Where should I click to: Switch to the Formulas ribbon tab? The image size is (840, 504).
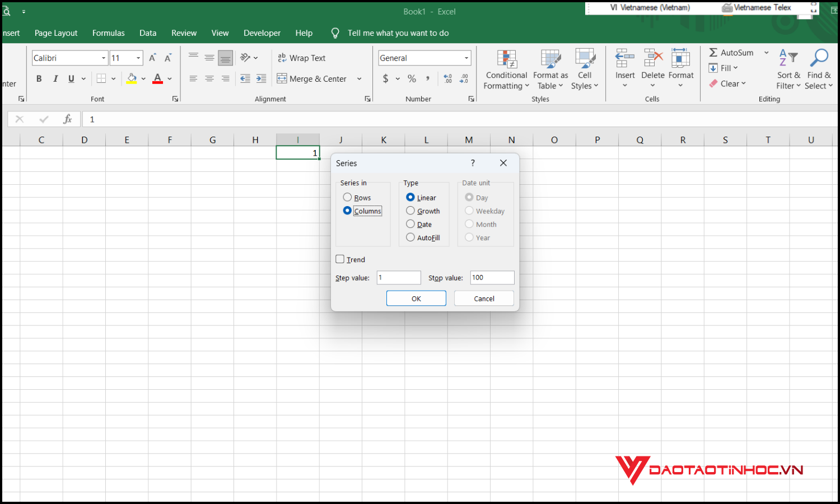pos(108,32)
